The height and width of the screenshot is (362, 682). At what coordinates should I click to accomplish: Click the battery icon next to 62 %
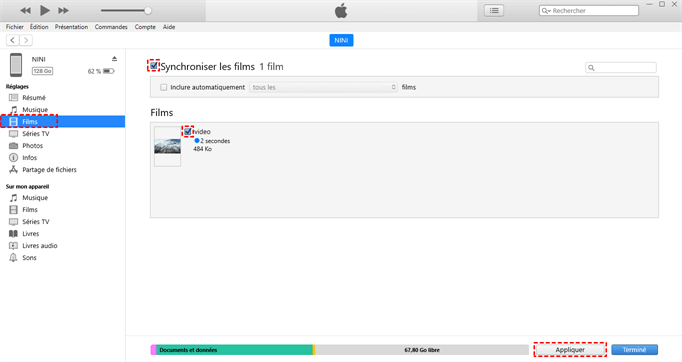109,71
